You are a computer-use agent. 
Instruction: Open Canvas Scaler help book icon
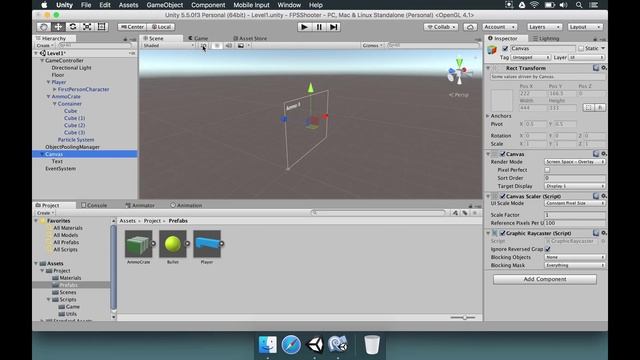(x=596, y=196)
